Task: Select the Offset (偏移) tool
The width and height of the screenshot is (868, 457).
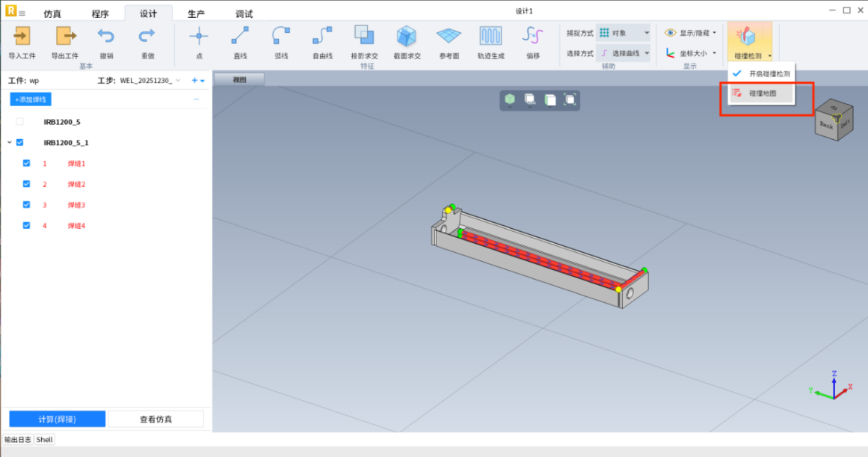Action: [532, 36]
